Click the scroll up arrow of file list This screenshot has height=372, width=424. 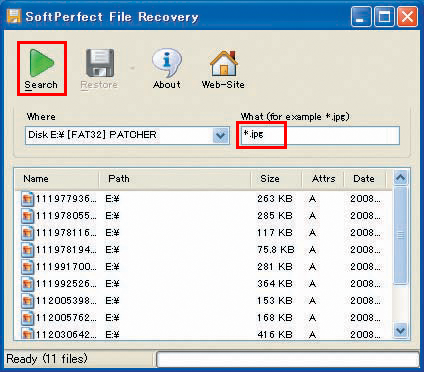coord(400,178)
